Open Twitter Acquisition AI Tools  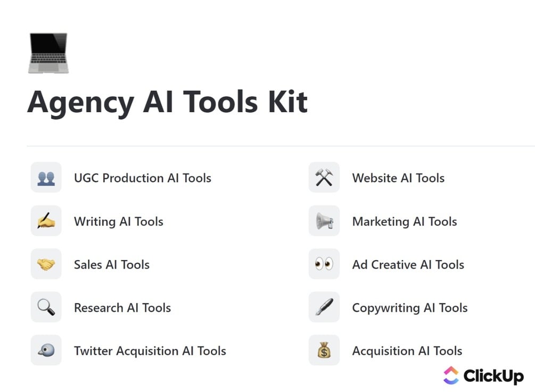tap(150, 351)
